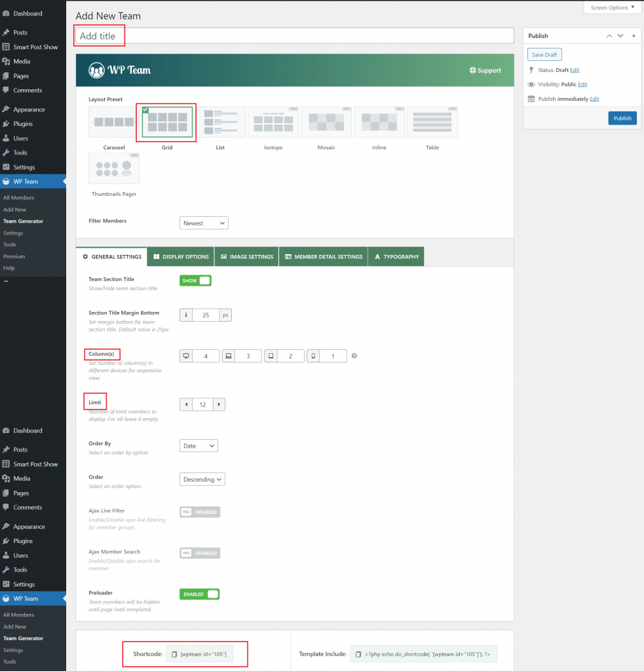644x671 pixels.
Task: Select the checked Grid layout preset
Action: (x=167, y=122)
